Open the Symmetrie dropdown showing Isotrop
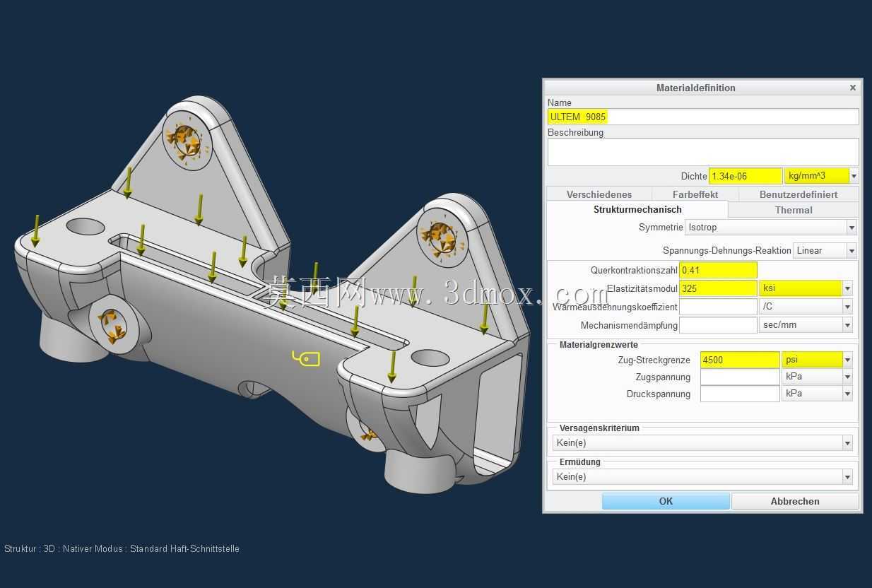The height and width of the screenshot is (588, 872). 771,228
